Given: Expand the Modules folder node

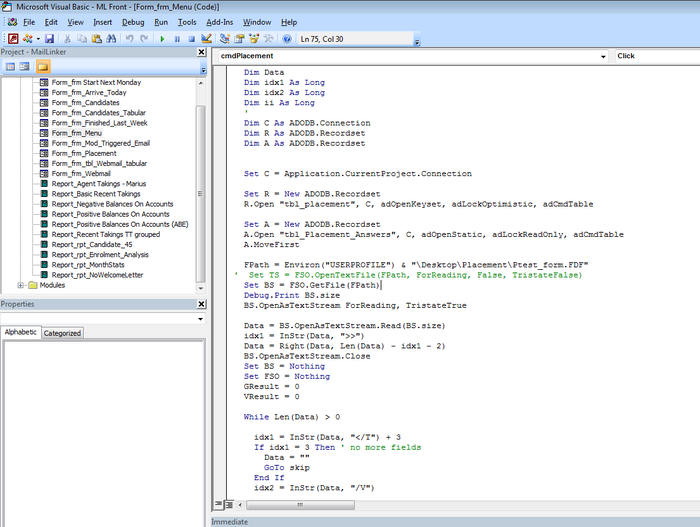Looking at the screenshot, I should (21, 285).
